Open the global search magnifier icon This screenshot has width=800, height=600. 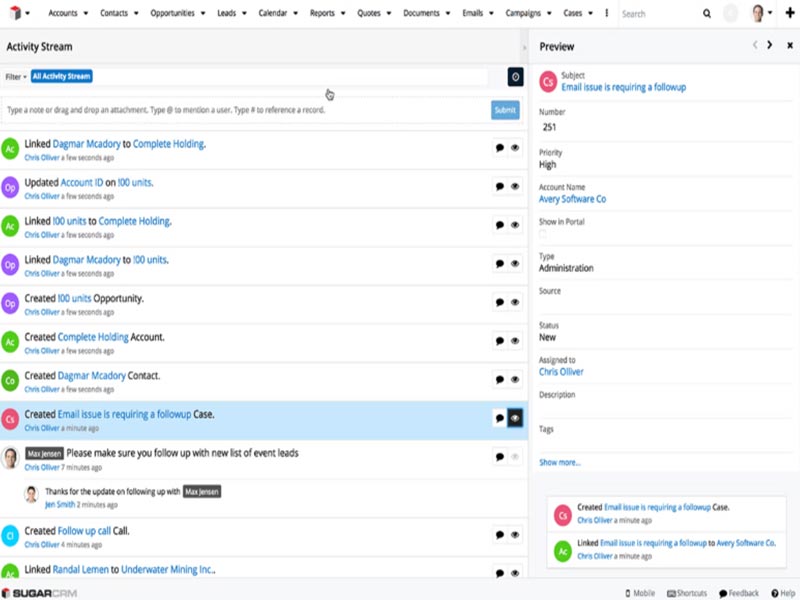coord(707,13)
